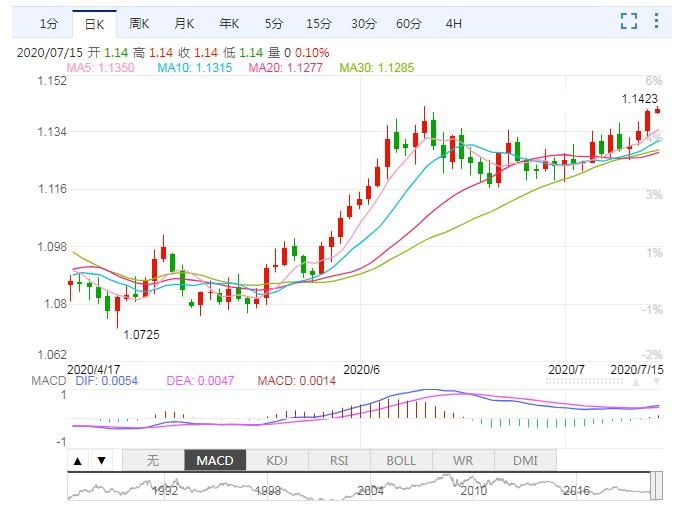Switch indicator to RSI
Viewport: 677px width, 505px height.
point(339,461)
